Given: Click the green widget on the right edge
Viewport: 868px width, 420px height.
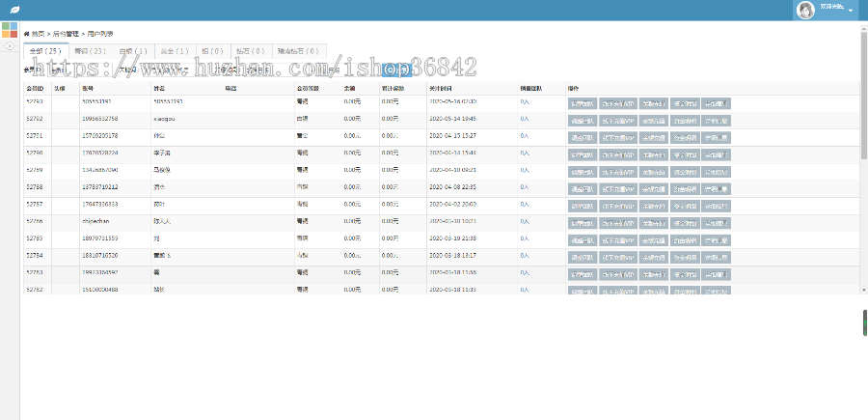Looking at the screenshot, I should 864,322.
